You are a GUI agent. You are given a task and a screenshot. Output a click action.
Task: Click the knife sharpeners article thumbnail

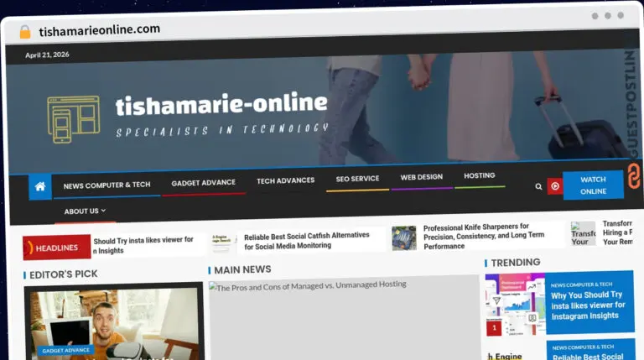pyautogui.click(x=403, y=238)
